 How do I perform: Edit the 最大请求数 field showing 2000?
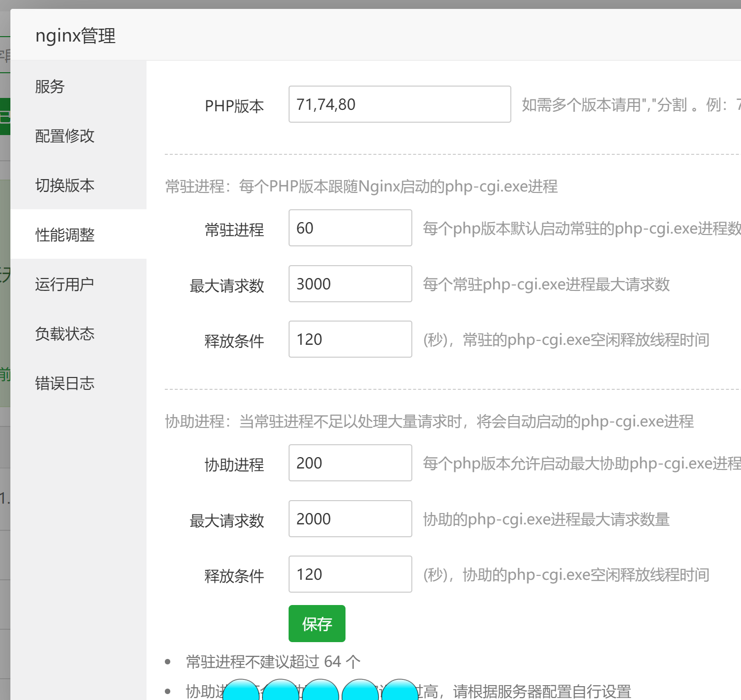(350, 518)
